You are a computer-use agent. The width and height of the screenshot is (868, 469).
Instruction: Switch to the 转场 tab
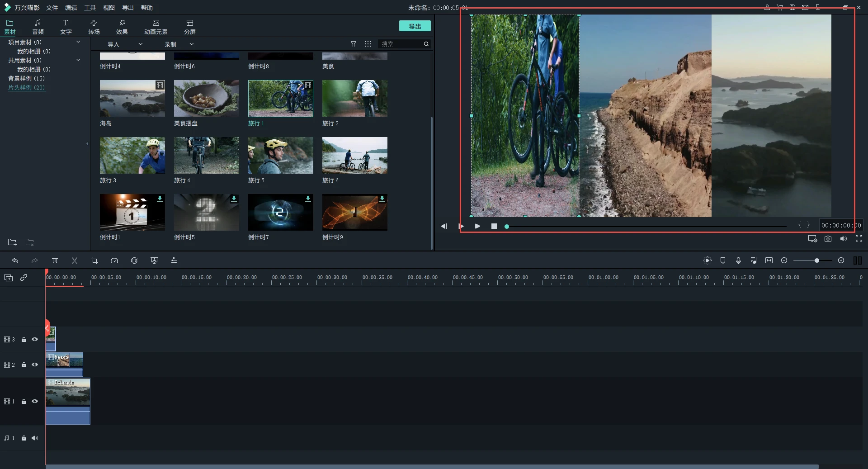pos(94,27)
